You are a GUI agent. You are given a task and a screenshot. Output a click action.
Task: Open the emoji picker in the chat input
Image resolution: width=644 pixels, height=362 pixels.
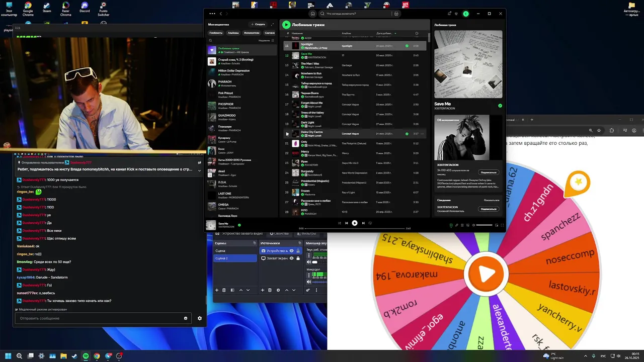(x=186, y=318)
